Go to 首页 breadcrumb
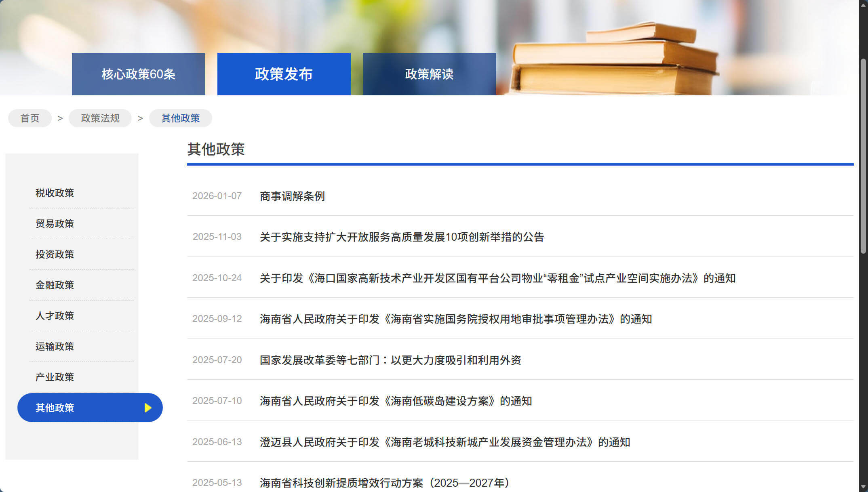868x492 pixels. [30, 118]
